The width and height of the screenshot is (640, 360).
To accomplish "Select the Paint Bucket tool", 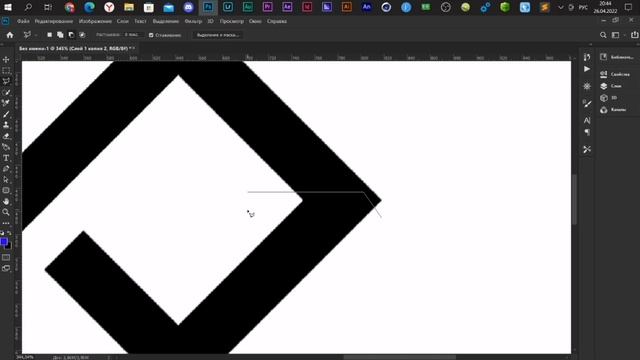I will click(x=6, y=147).
